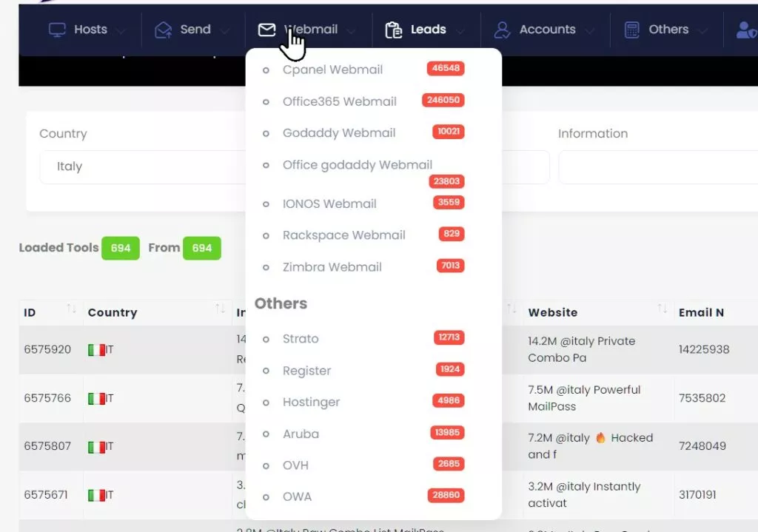Click email count 14225938
The height and width of the screenshot is (532, 758).
point(704,349)
